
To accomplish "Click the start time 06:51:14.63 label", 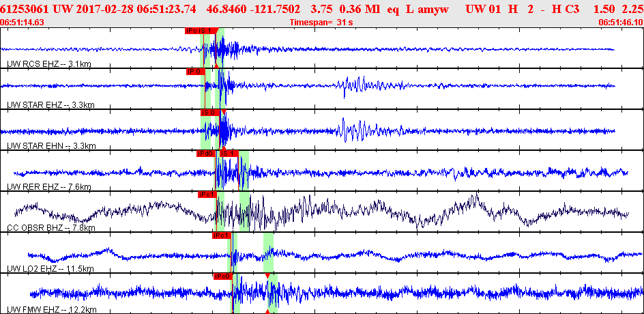I will (23, 23).
